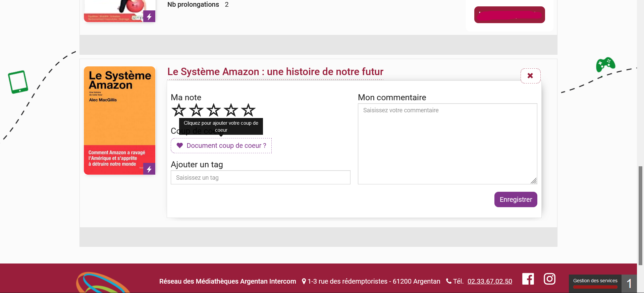Close the rating panel with red X
The image size is (644, 293).
point(530,76)
